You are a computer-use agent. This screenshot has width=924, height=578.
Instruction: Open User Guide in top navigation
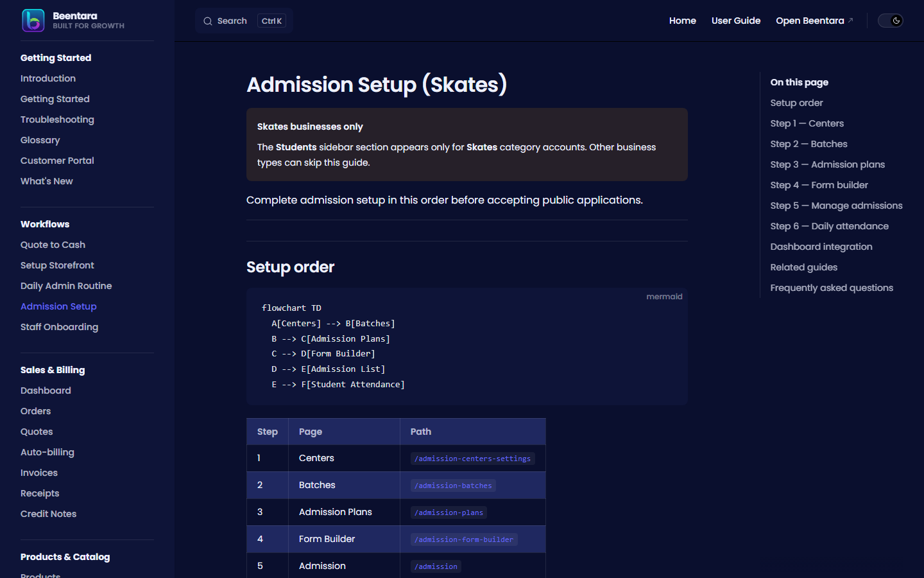point(736,21)
